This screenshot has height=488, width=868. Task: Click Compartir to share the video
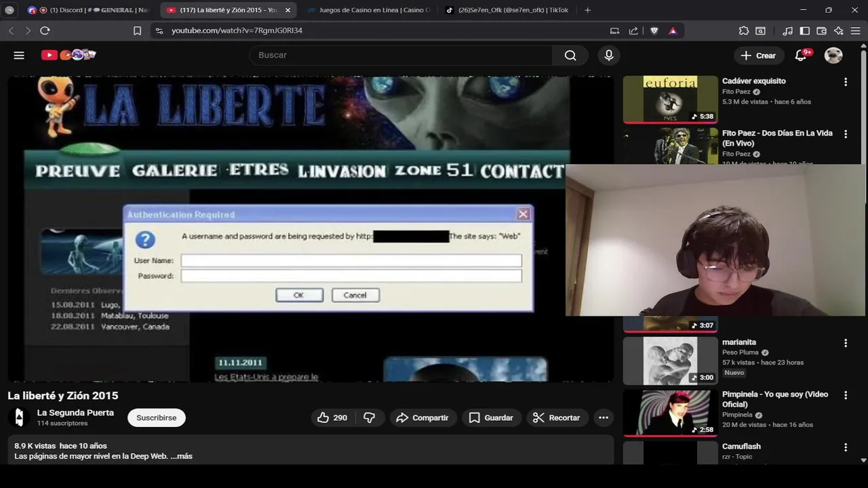[x=422, y=418]
